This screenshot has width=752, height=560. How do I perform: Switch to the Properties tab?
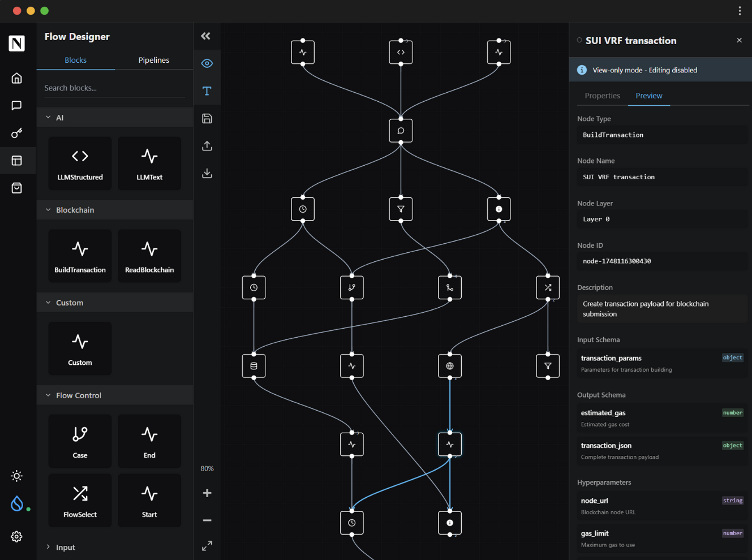coord(602,96)
